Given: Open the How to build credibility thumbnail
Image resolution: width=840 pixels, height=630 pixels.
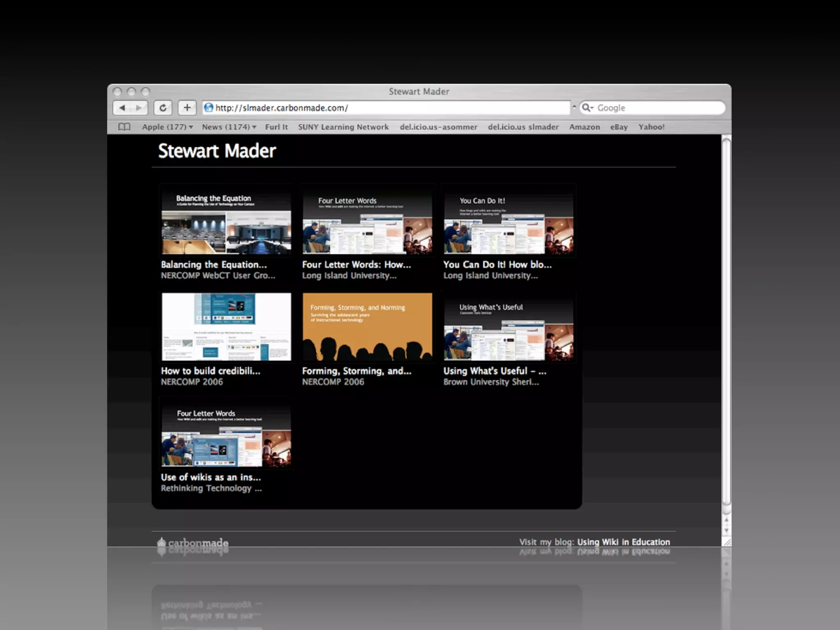Looking at the screenshot, I should [x=226, y=326].
